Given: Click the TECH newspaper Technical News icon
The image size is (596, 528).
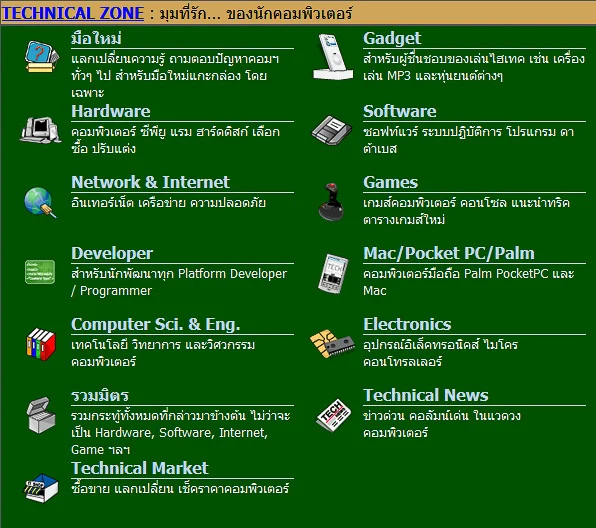Looking at the screenshot, I should (333, 415).
